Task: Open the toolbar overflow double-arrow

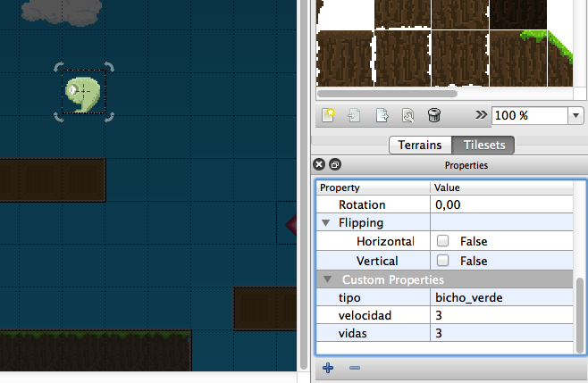Action: [481, 114]
